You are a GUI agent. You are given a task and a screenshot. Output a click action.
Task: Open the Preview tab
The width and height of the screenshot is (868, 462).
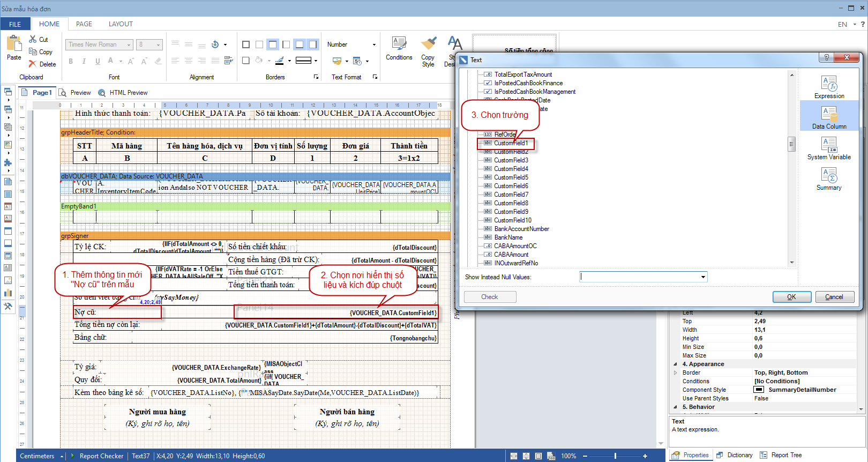click(x=75, y=93)
